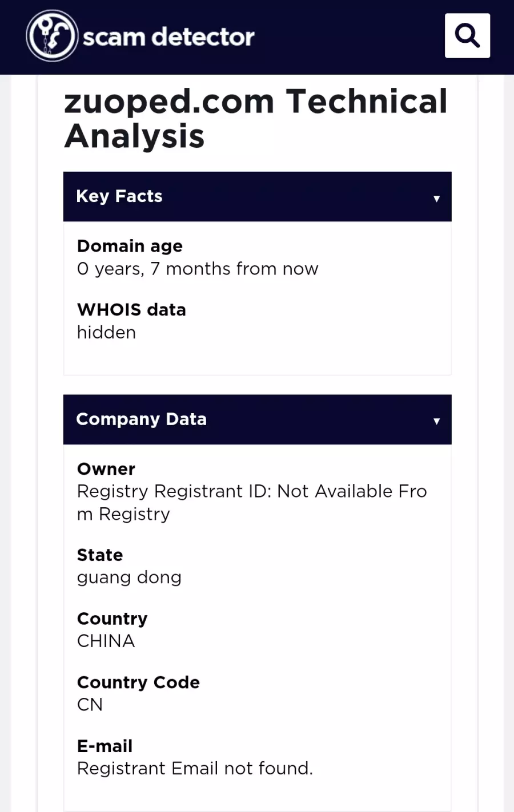
Task: Click the Scam Detector handcuffs logo icon
Action: 52,36
